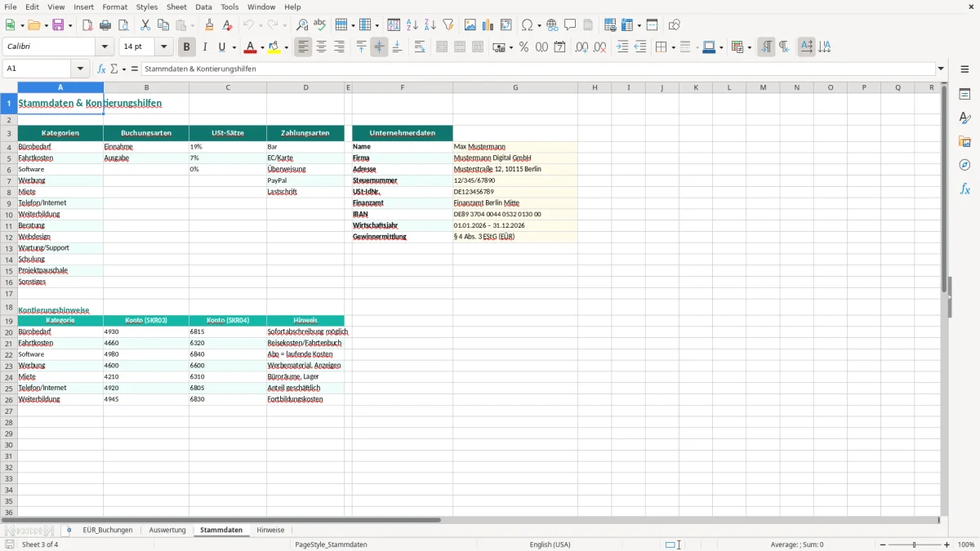The height and width of the screenshot is (551, 980).
Task: Click the Spelling check icon
Action: point(319,25)
